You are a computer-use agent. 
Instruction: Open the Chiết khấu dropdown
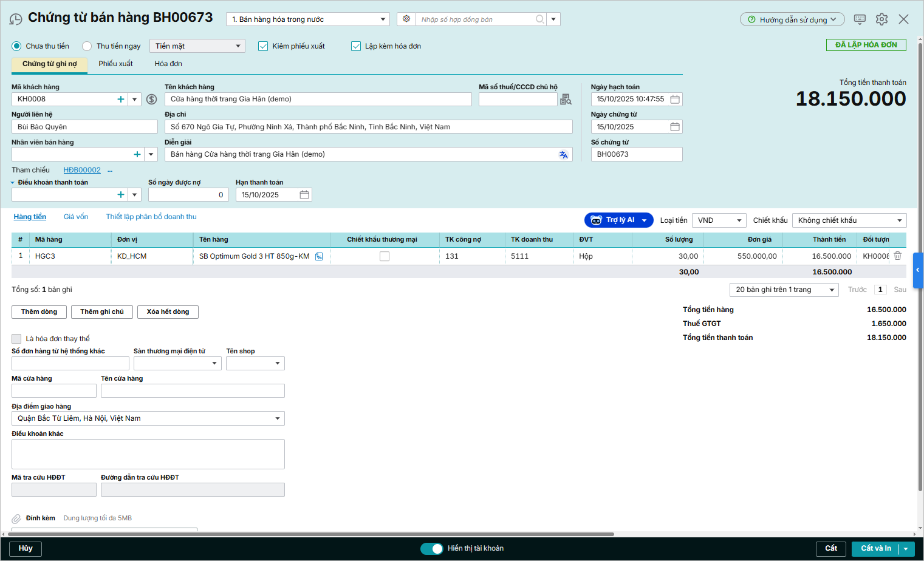[x=849, y=220]
